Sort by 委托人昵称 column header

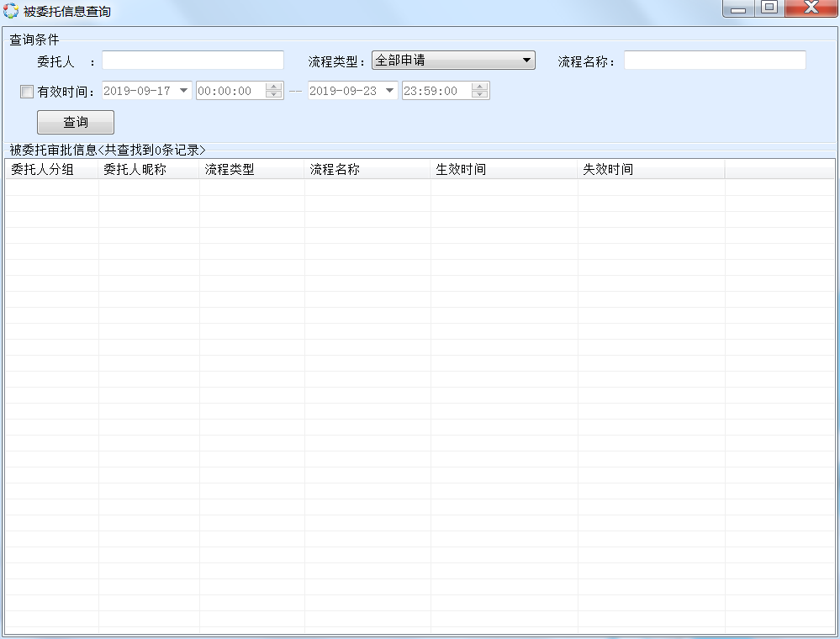(149, 169)
